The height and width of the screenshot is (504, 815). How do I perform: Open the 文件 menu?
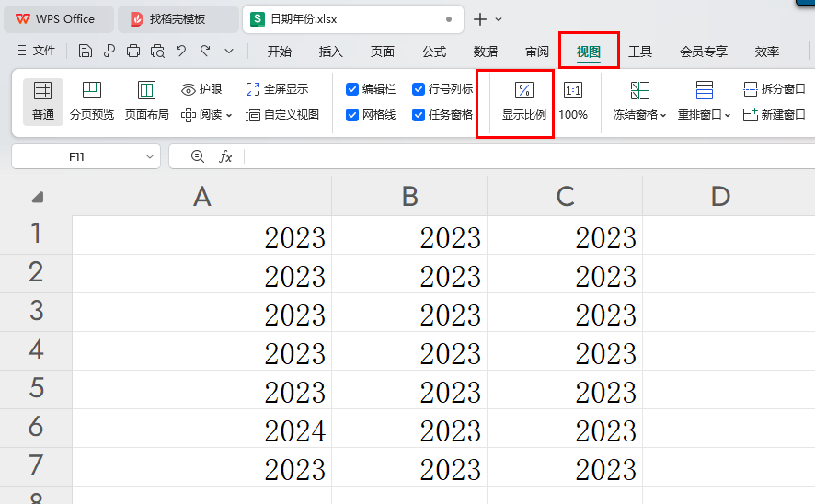tap(37, 51)
